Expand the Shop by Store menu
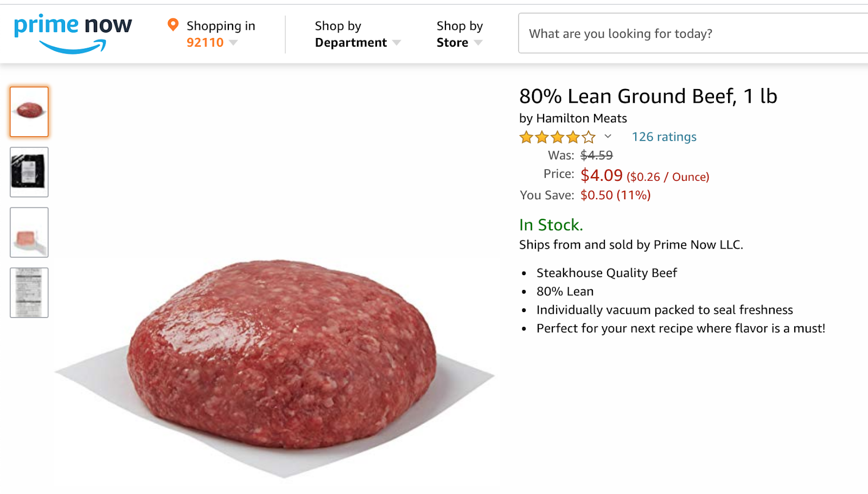Screen dimensions: 868x494 [459, 42]
